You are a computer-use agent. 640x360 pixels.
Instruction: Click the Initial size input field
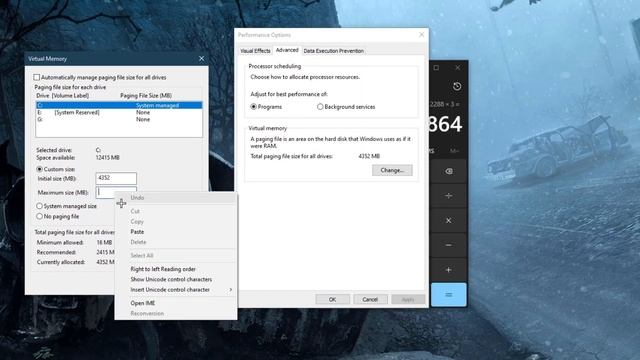pos(116,178)
